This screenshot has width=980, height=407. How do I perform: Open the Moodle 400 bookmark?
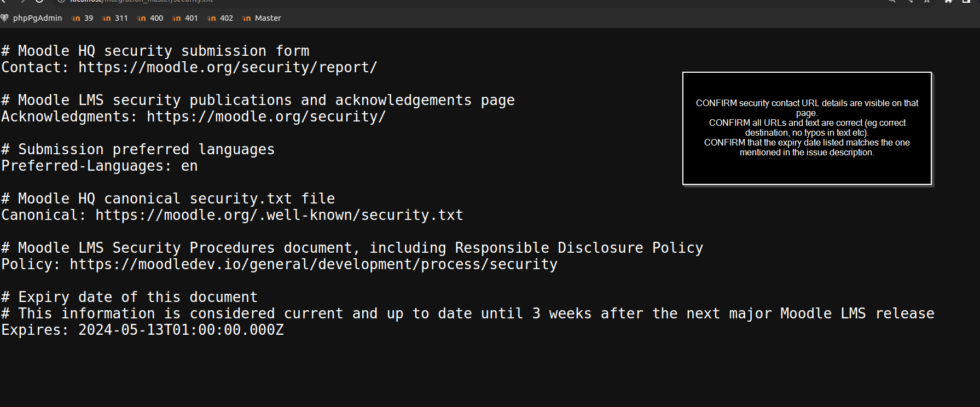(x=150, y=18)
